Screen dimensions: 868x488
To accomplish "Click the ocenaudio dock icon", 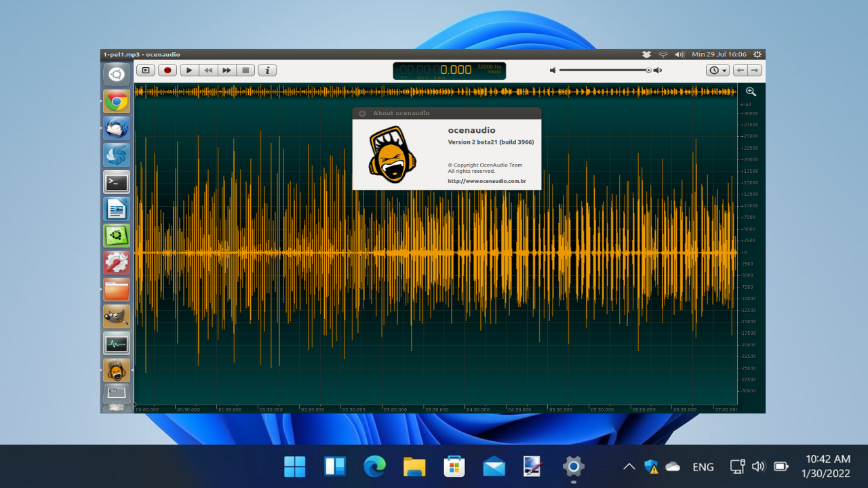I will pyautogui.click(x=117, y=371).
